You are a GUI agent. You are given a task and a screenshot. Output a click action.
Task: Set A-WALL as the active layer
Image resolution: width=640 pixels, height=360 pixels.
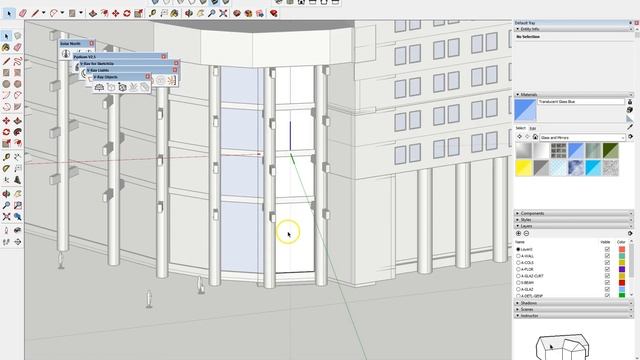(x=518, y=256)
